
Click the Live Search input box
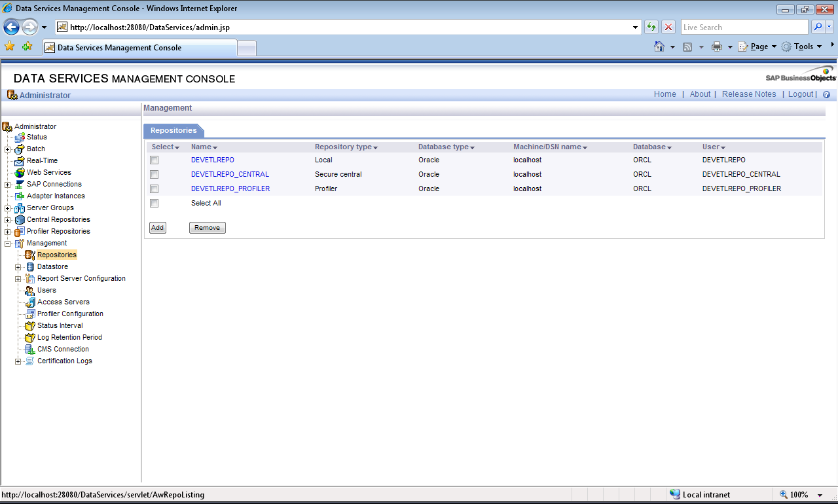click(744, 27)
